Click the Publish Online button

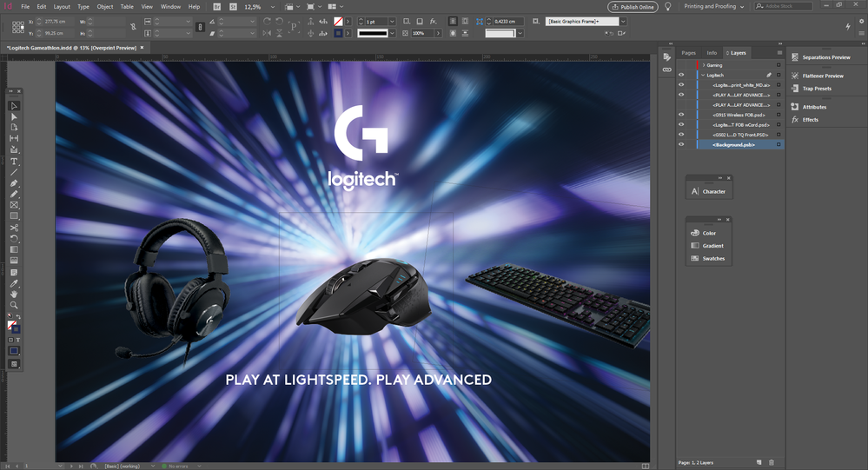tap(633, 7)
